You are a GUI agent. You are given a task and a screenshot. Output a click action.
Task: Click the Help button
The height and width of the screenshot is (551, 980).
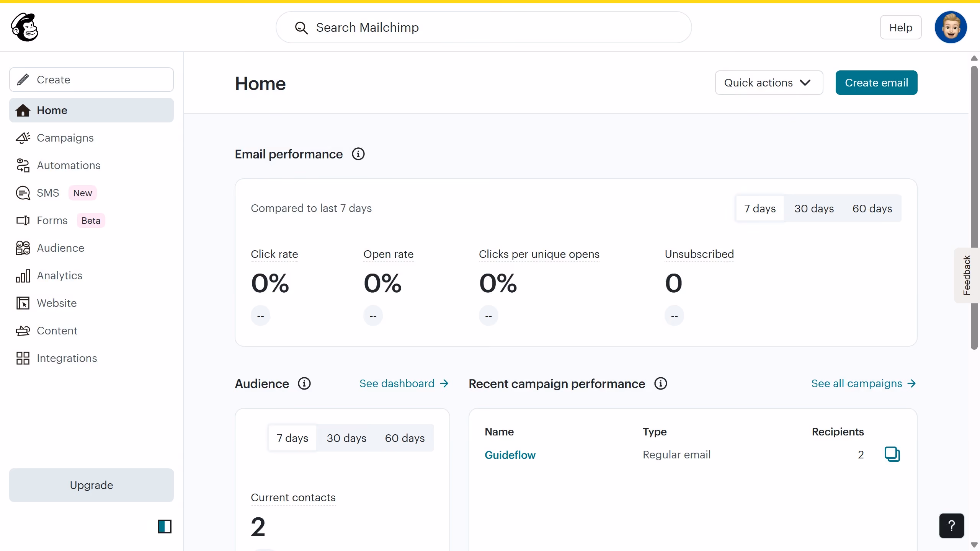point(900,28)
